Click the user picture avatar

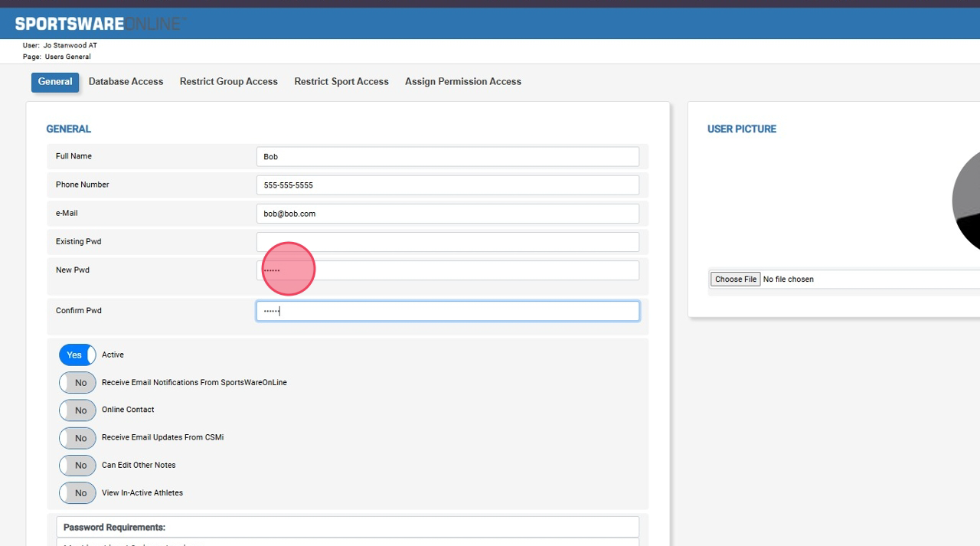[967, 201]
